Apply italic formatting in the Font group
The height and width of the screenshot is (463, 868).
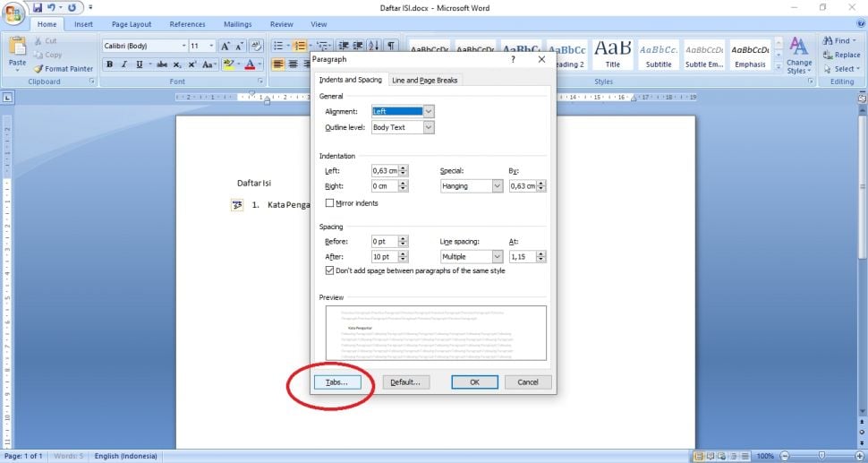click(123, 64)
